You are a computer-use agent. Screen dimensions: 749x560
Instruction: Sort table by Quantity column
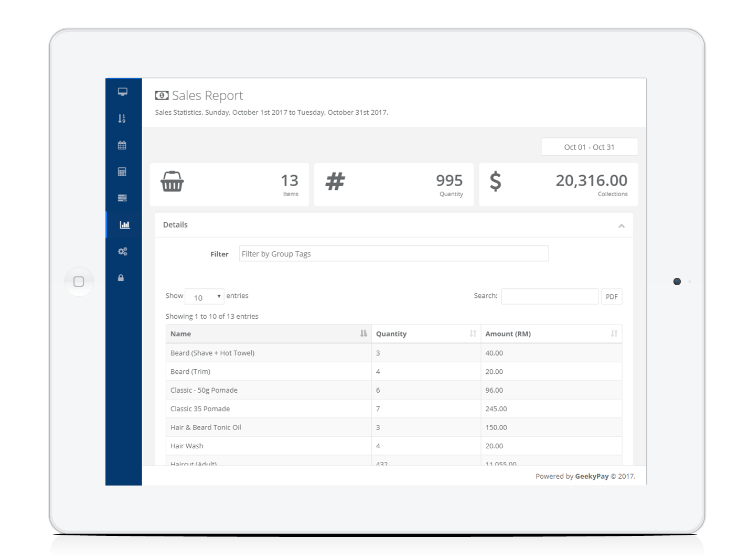[425, 334]
